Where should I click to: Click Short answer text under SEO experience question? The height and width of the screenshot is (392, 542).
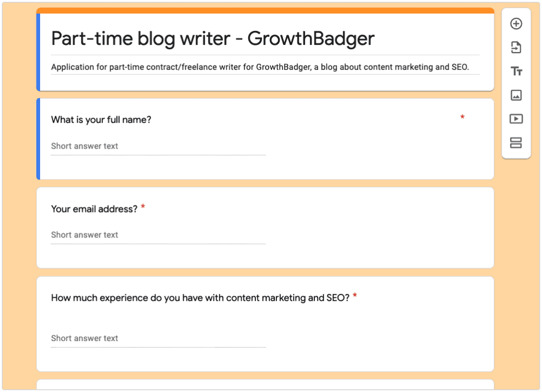[x=85, y=338]
